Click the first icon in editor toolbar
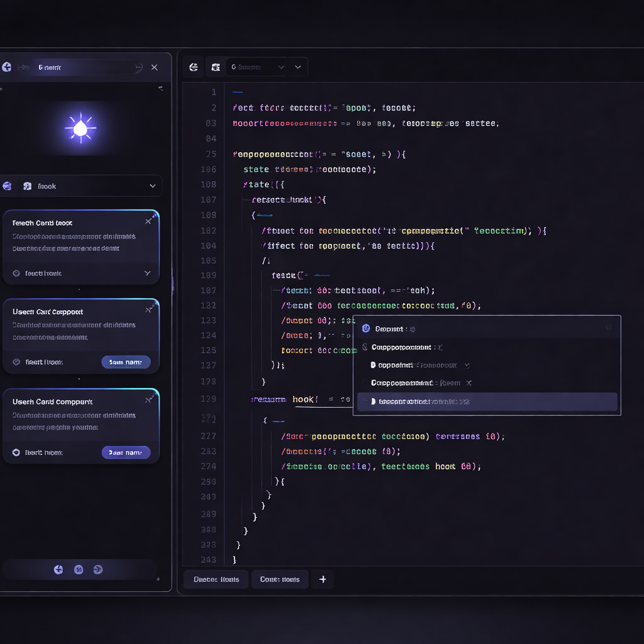Viewport: 644px width, 644px height. [194, 67]
